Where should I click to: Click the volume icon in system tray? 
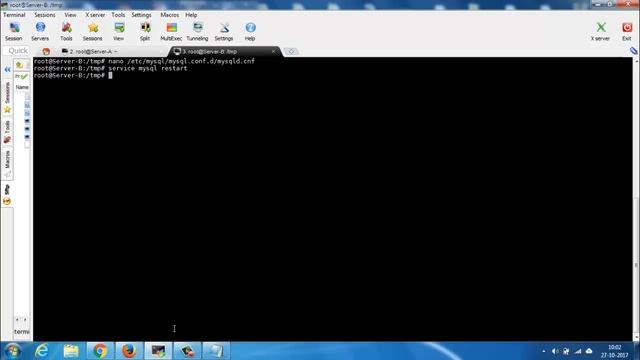(555, 351)
